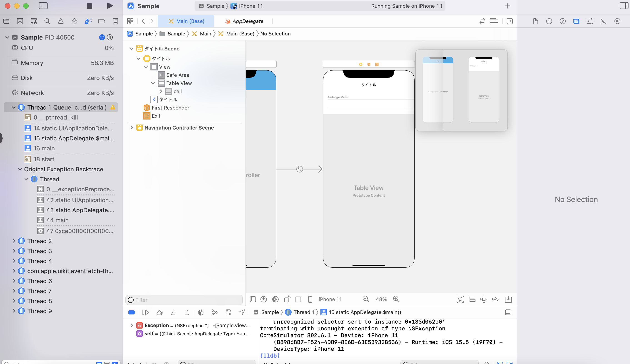Open Add New Constraints menu
Viewport: 630px width, 364px height.
tap(484, 299)
